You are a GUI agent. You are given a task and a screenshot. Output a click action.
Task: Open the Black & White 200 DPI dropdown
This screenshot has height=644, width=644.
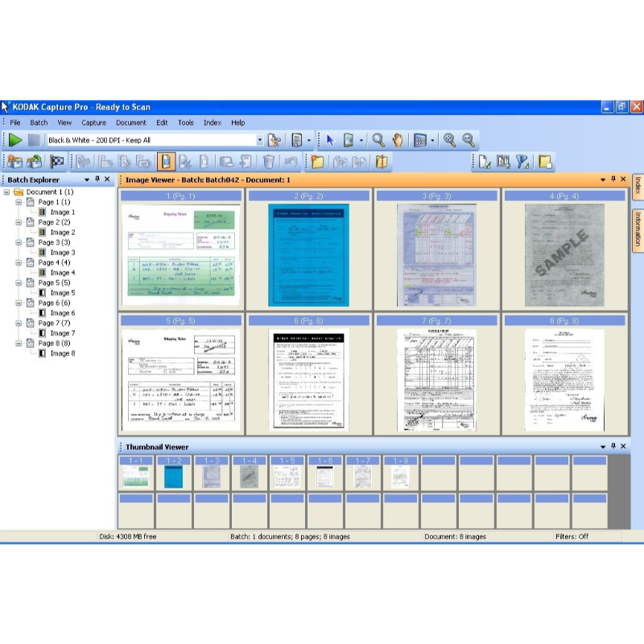[x=260, y=140]
